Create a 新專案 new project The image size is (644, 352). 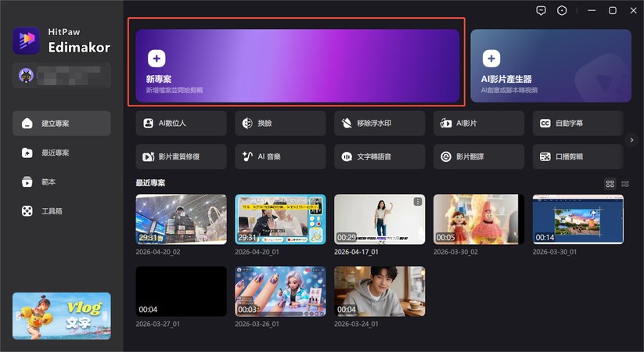tap(297, 66)
